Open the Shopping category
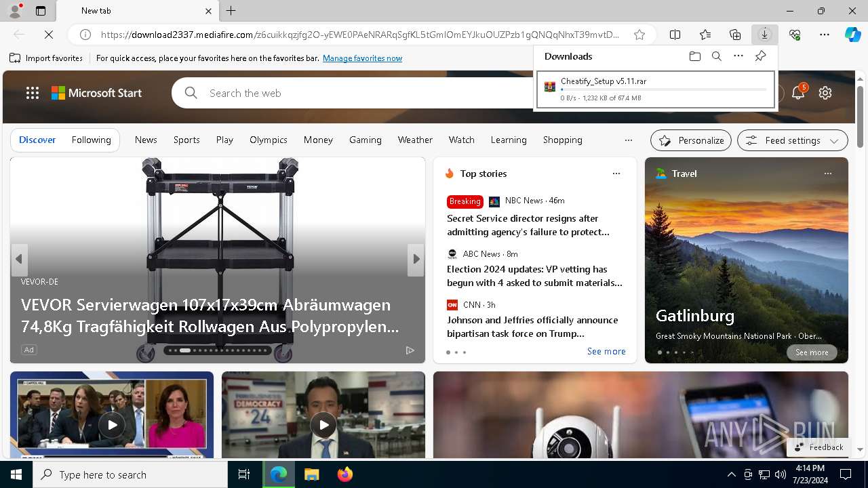This screenshot has height=488, width=868. click(563, 140)
